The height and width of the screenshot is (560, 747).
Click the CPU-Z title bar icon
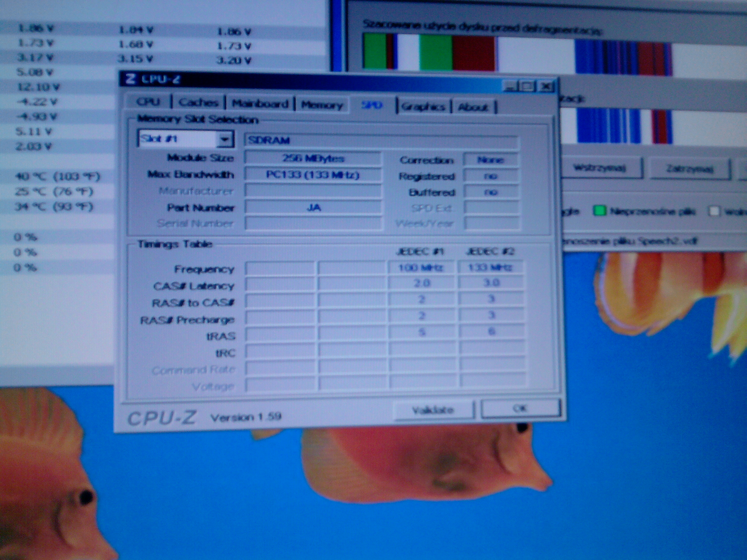pos(130,78)
